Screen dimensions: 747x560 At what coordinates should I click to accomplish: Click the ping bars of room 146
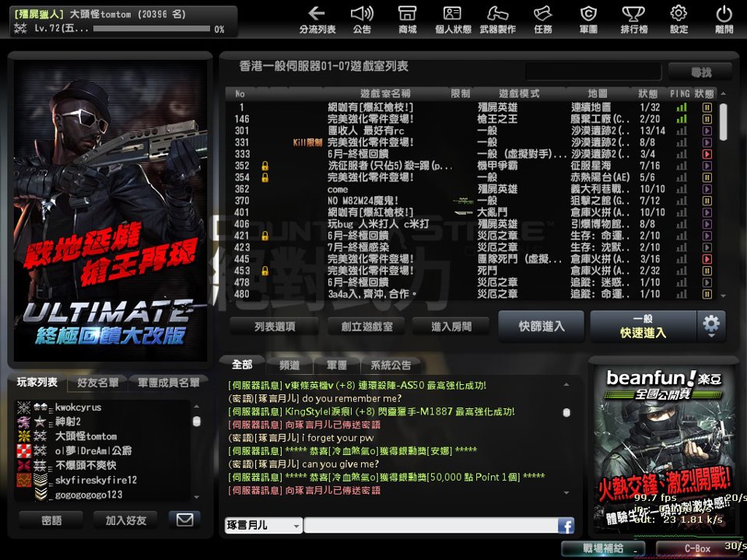682,119
